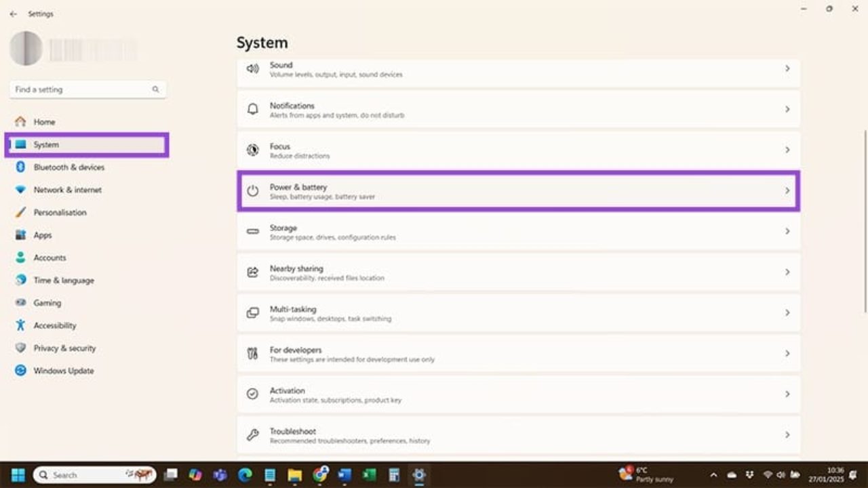Expand the Storage settings chevron
868x488 pixels.
[x=787, y=231]
